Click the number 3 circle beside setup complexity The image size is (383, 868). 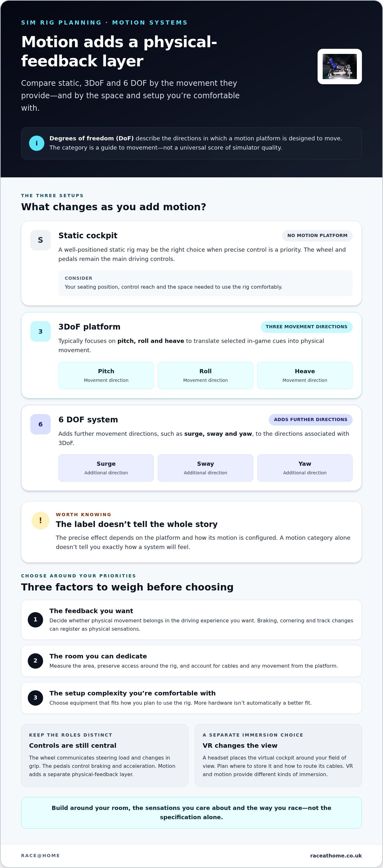pos(35,698)
